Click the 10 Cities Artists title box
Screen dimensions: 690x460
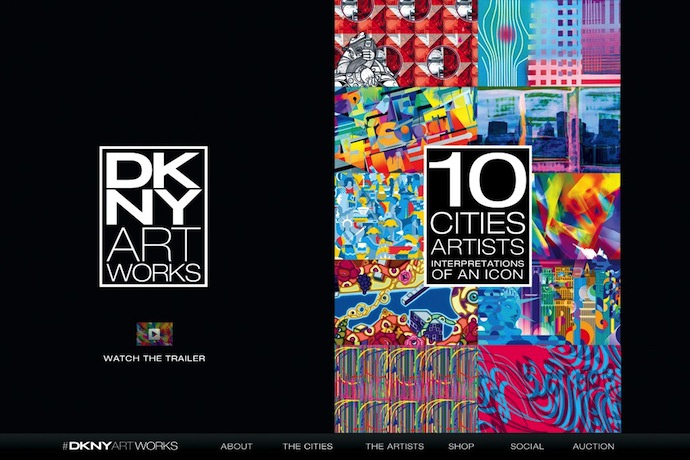478,216
